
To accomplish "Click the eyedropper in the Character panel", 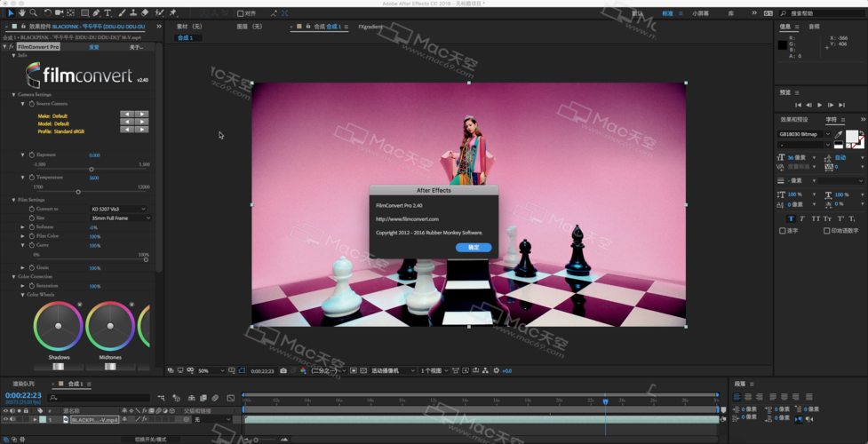I will point(839,134).
